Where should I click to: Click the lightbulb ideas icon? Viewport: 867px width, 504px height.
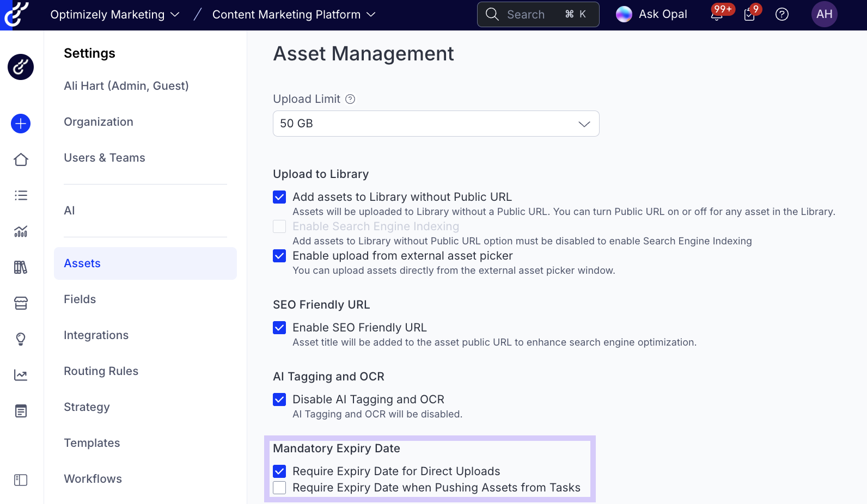point(21,339)
